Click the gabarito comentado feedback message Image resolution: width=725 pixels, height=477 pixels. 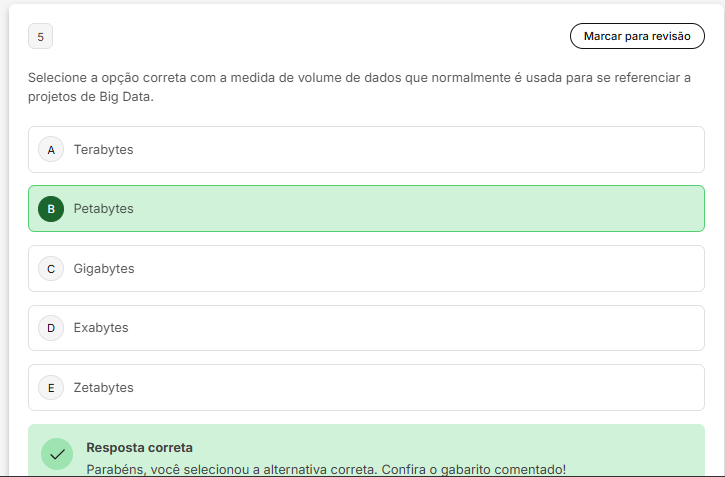pos(326,469)
